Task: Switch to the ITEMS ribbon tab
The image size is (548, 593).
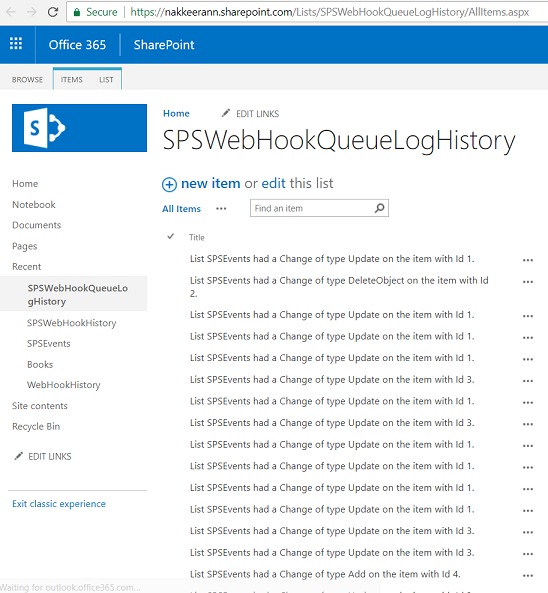Action: [71, 80]
